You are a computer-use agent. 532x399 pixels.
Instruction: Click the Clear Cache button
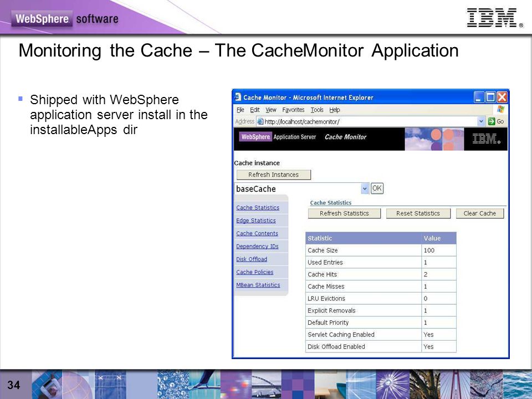point(480,213)
